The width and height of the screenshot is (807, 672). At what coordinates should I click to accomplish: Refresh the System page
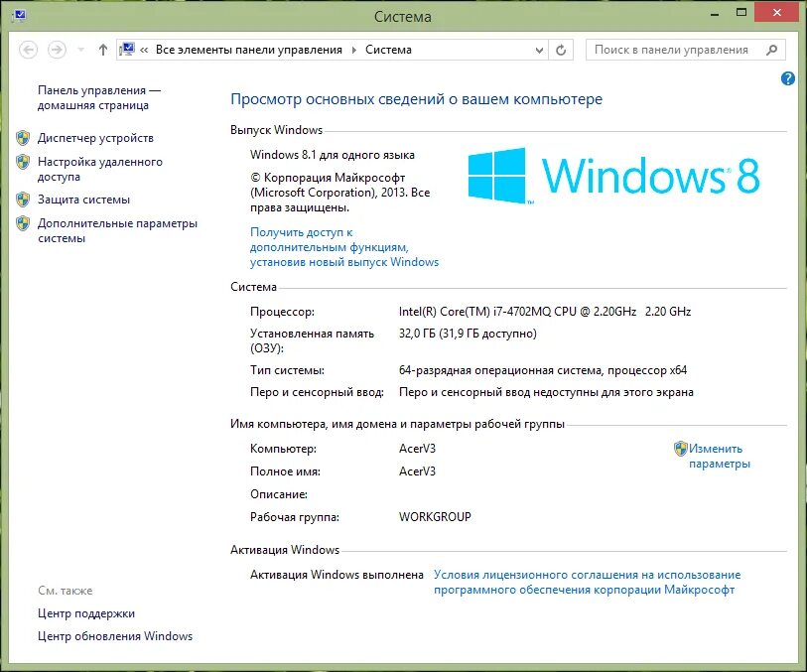pyautogui.click(x=561, y=50)
